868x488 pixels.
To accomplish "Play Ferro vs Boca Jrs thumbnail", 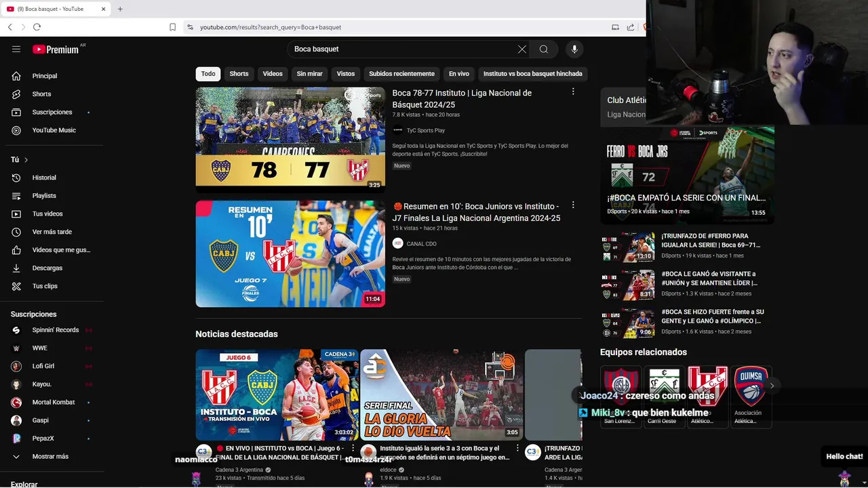I will [x=687, y=175].
